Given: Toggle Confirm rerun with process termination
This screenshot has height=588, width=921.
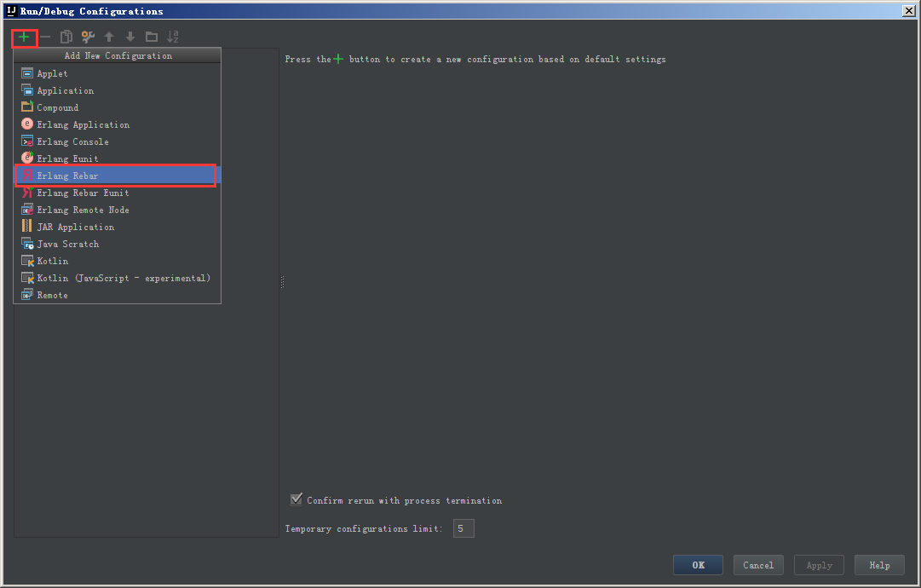Looking at the screenshot, I should pos(296,499).
